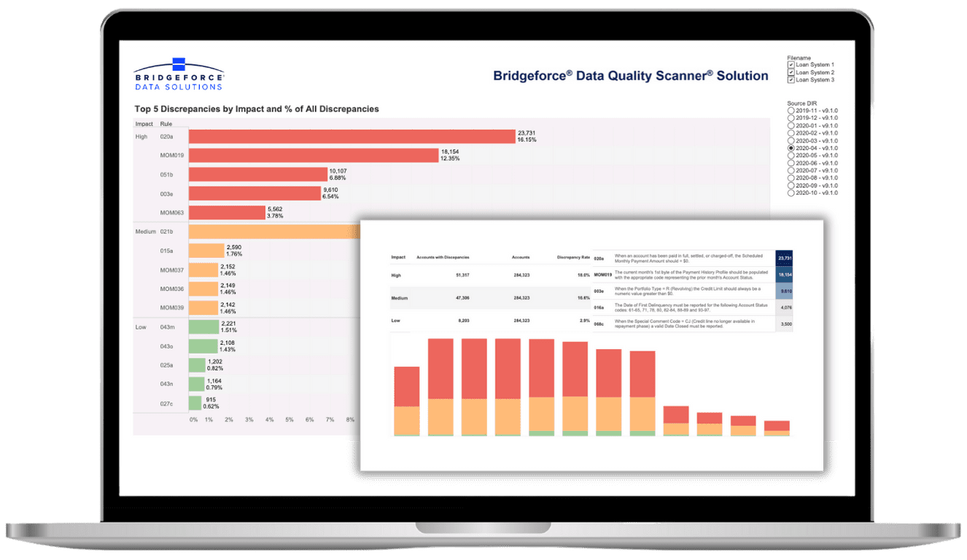Click the "51,317" value in the High row

point(462,275)
